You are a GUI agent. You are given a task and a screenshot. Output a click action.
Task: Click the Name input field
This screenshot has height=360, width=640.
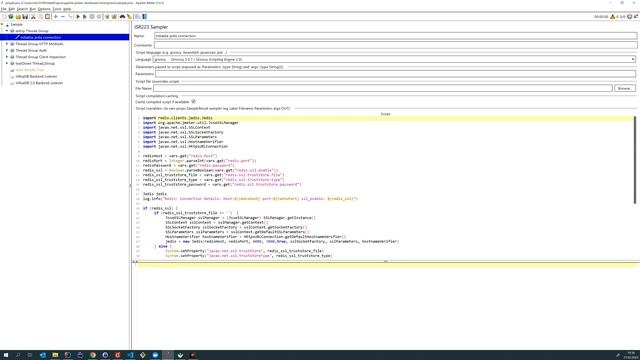[396, 36]
